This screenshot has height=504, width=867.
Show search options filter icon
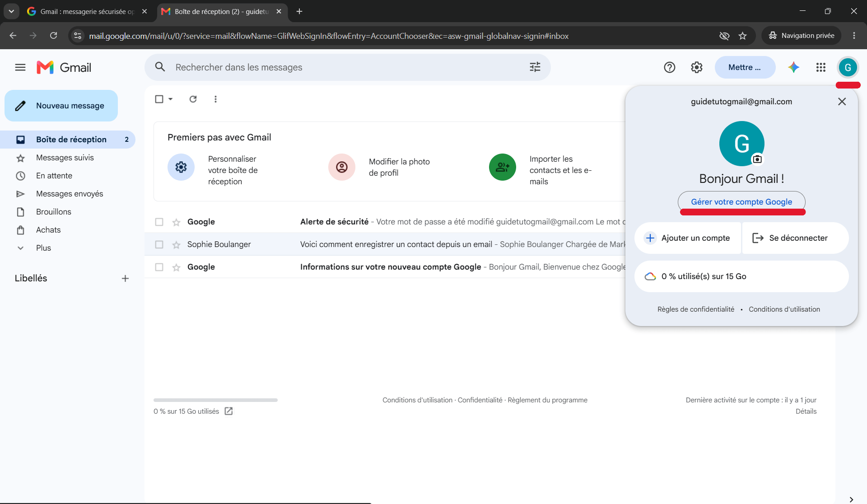click(x=535, y=67)
